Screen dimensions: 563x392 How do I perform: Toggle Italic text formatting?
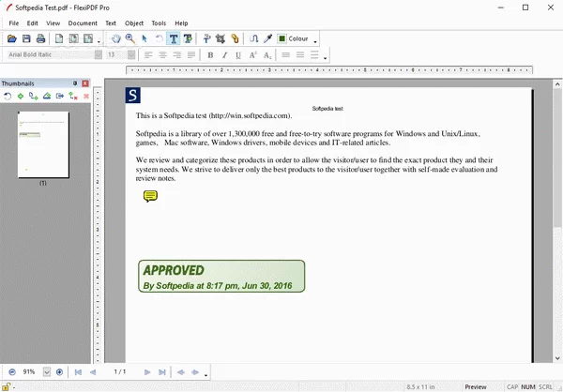pyautogui.click(x=224, y=55)
